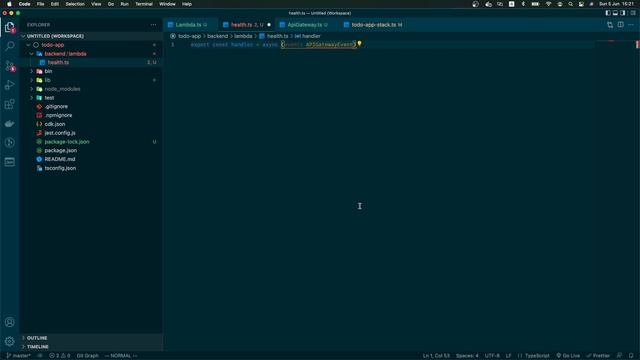Screen dimensions: 640x360
Task: Open the Search view in activity bar
Action: pyautogui.click(x=10, y=46)
